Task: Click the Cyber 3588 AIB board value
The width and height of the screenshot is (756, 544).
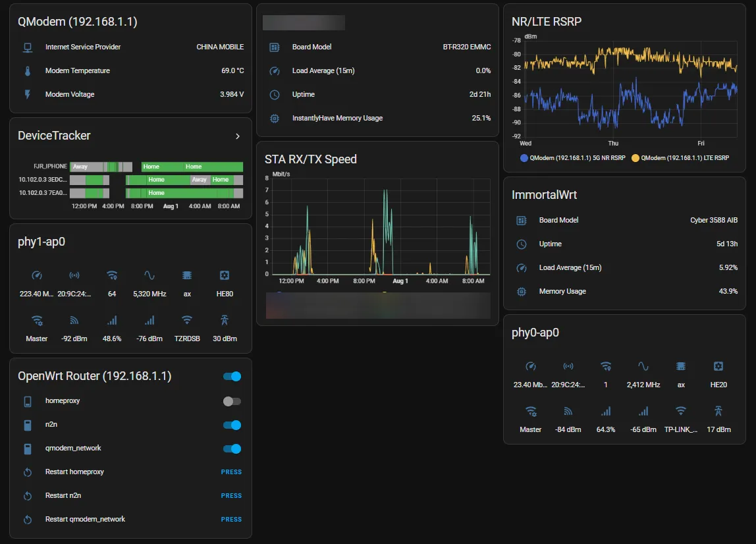Action: pos(714,221)
